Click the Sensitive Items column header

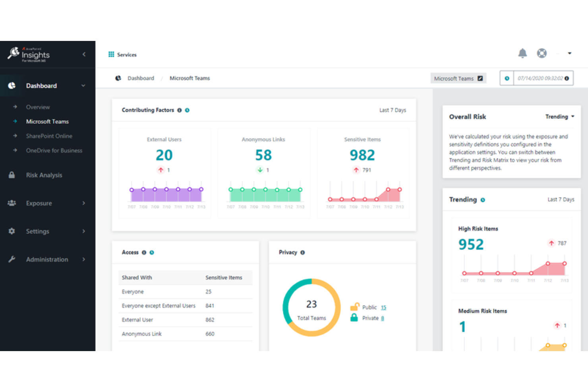(224, 278)
